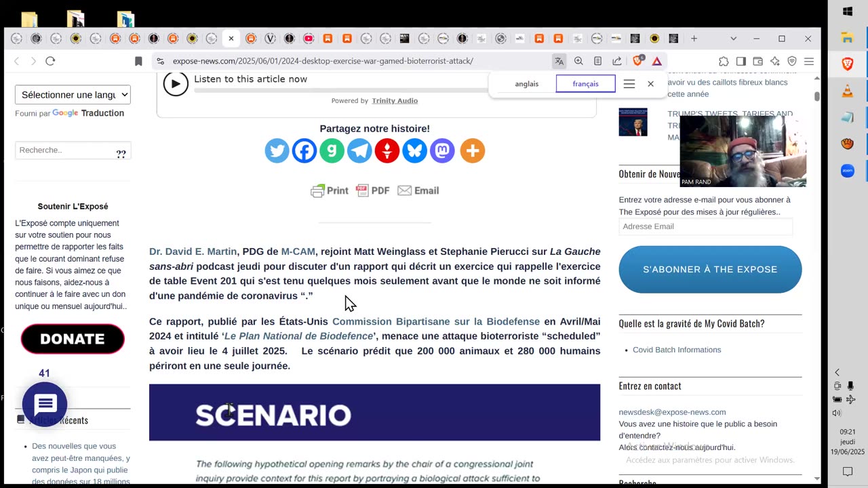868x488 pixels.
Task: Click the Email button
Action: 418,190
